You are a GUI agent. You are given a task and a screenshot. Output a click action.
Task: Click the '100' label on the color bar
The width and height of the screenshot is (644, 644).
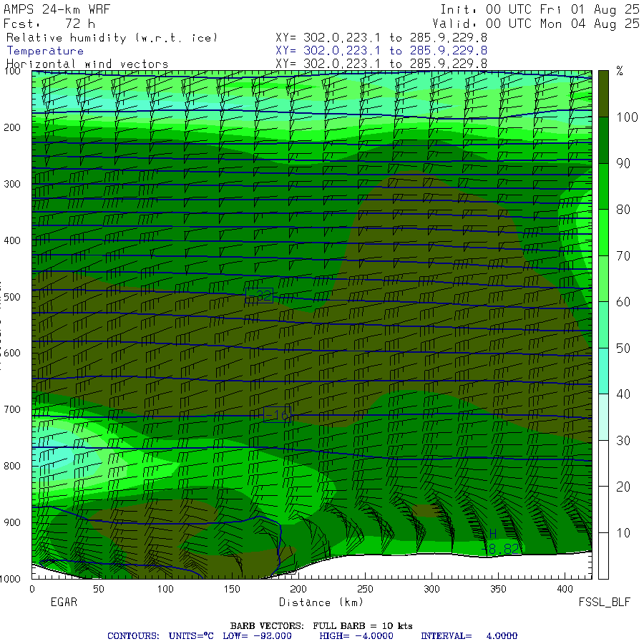tap(627, 117)
